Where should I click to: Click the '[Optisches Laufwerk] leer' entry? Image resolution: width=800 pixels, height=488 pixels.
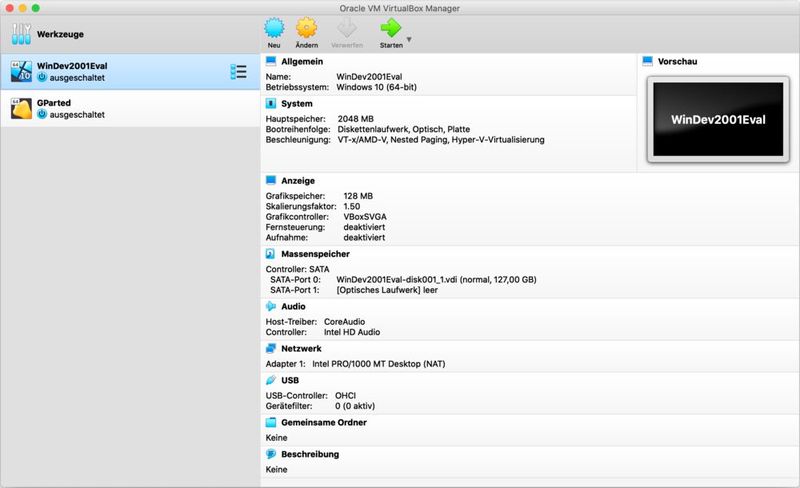click(x=387, y=290)
